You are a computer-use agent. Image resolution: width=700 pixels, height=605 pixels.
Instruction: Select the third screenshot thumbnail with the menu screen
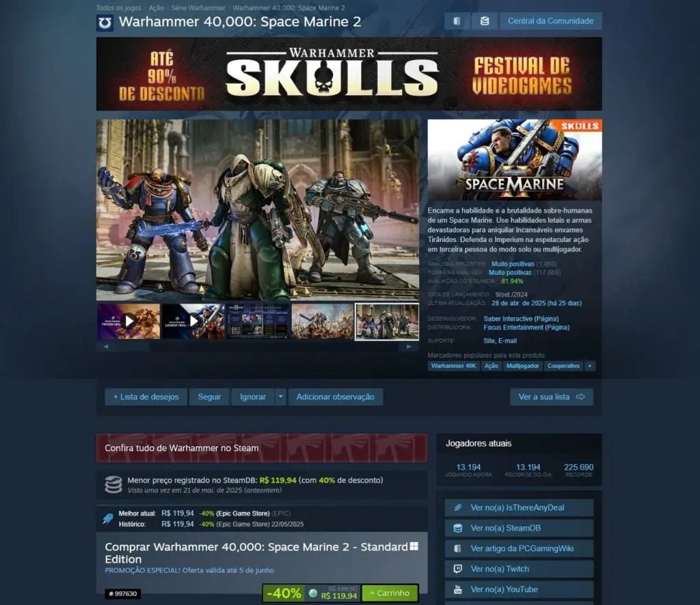coord(258,321)
